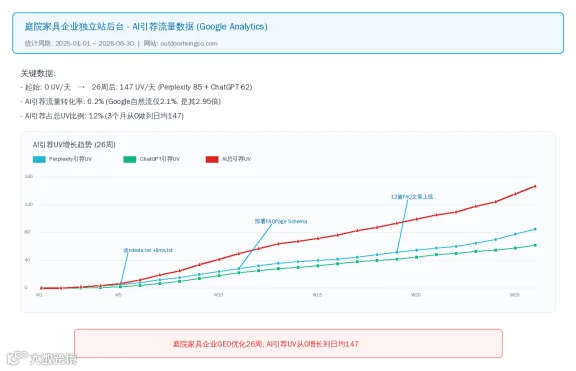576x371 pixels.
Task: Click the green ChatGPT legend swatch
Action: (130, 159)
